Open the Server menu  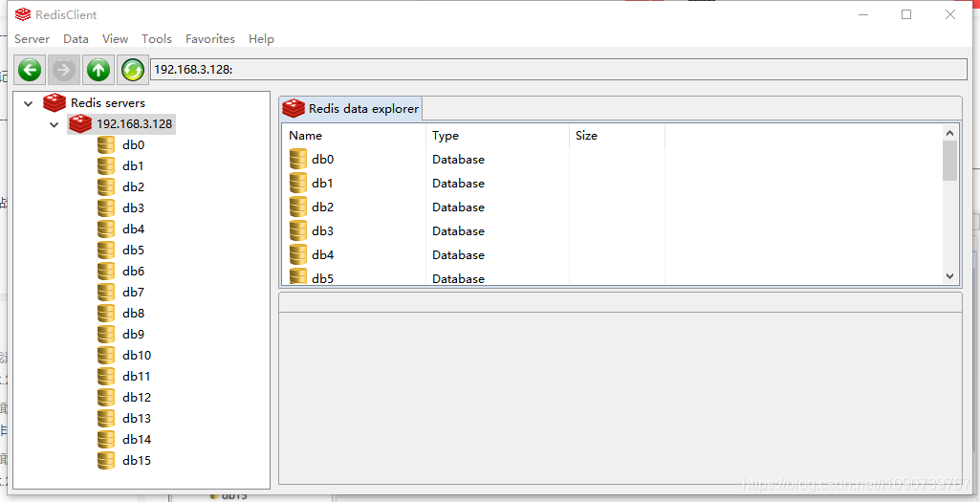click(32, 39)
